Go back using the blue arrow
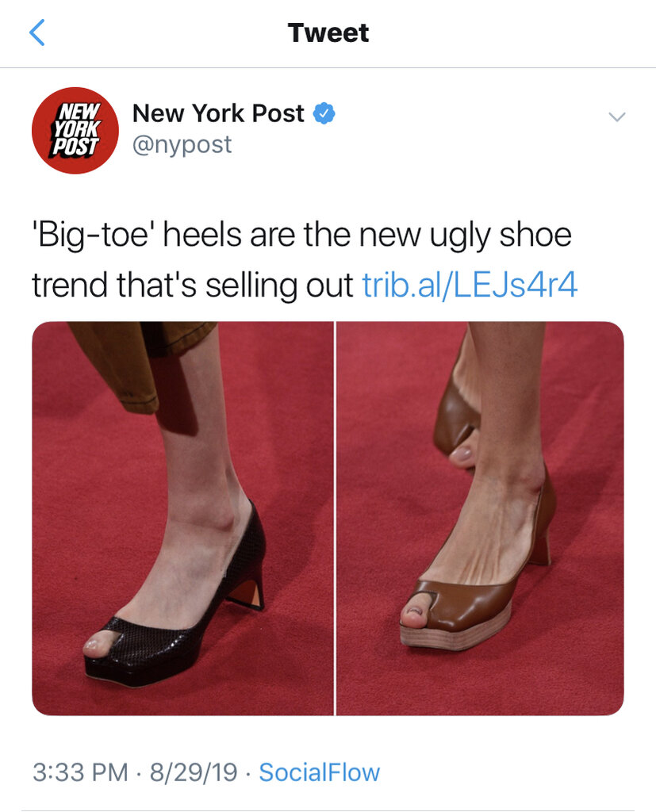 click(x=36, y=33)
